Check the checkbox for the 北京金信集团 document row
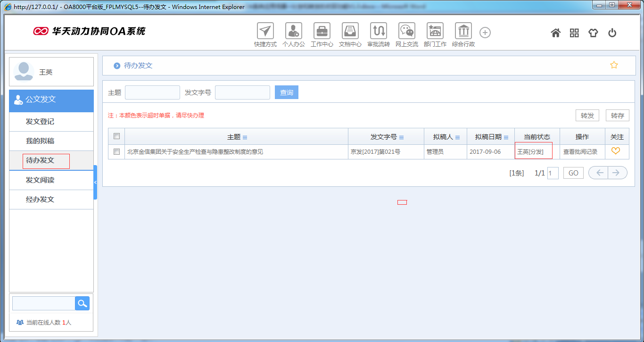This screenshot has height=342, width=644. 116,152
